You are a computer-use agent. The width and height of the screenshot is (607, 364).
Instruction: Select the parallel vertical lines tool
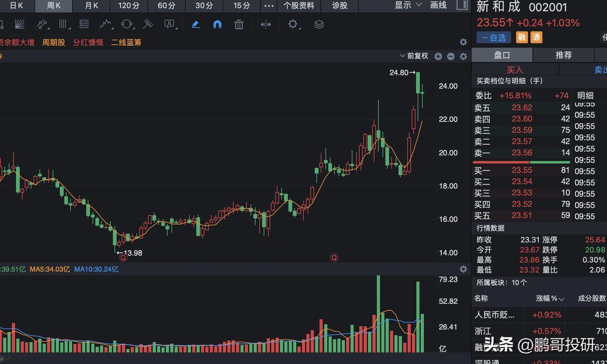click(x=63, y=24)
